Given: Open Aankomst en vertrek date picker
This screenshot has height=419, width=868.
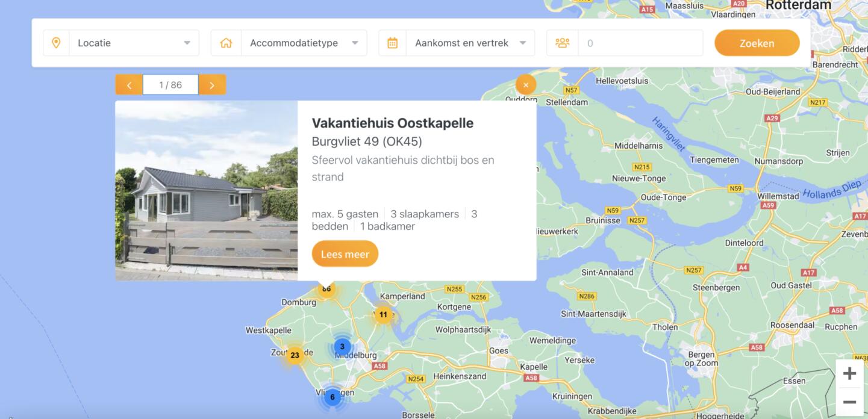Looking at the screenshot, I should (x=470, y=43).
